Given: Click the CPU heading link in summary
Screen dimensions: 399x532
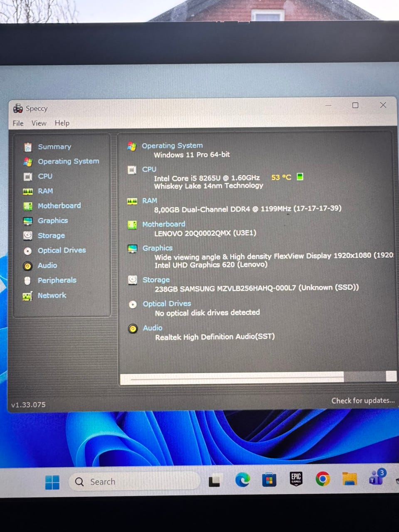Looking at the screenshot, I should tap(149, 170).
